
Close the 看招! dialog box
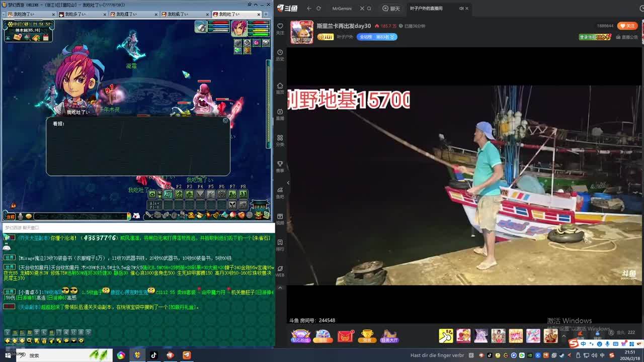coord(225,121)
